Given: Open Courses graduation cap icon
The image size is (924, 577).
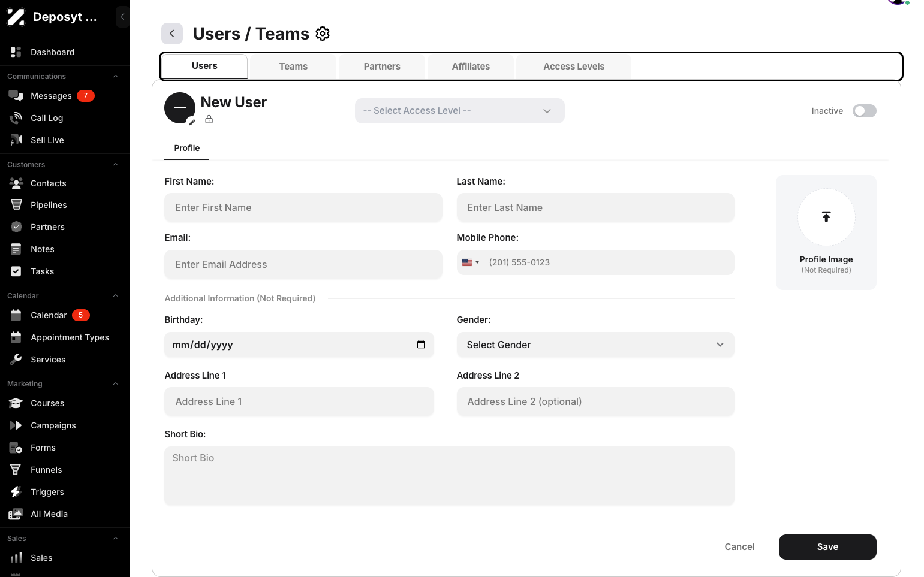Looking at the screenshot, I should tap(16, 403).
